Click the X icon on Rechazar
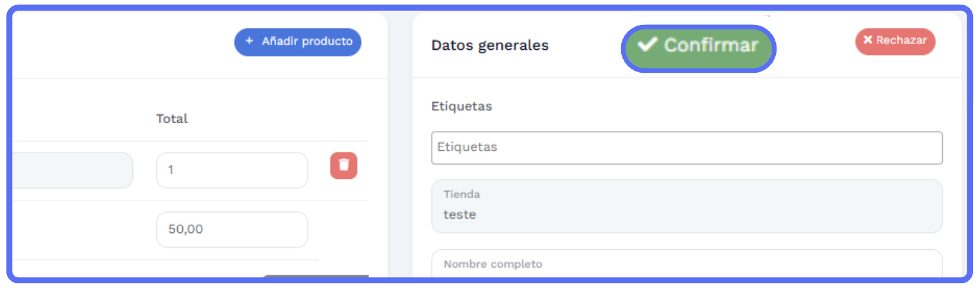The height and width of the screenshot is (290, 980). [x=868, y=40]
